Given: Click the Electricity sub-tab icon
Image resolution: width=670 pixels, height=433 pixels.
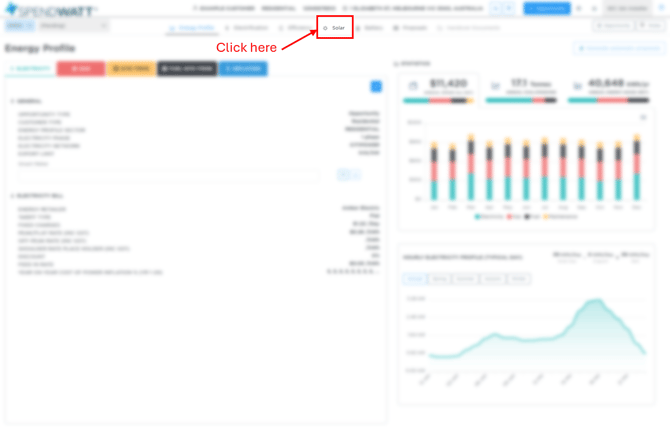Looking at the screenshot, I should pyautogui.click(x=11, y=69).
